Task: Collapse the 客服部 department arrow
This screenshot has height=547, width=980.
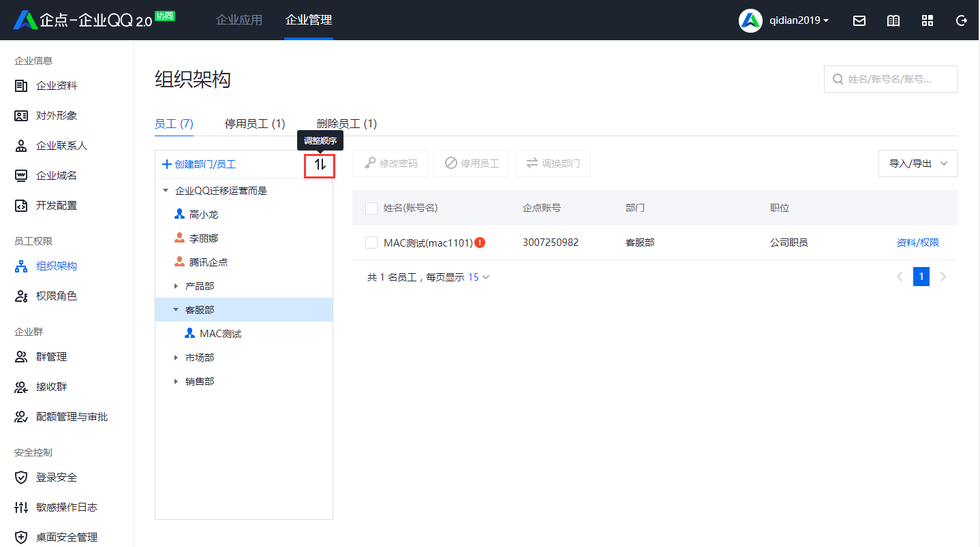Action: tap(176, 310)
